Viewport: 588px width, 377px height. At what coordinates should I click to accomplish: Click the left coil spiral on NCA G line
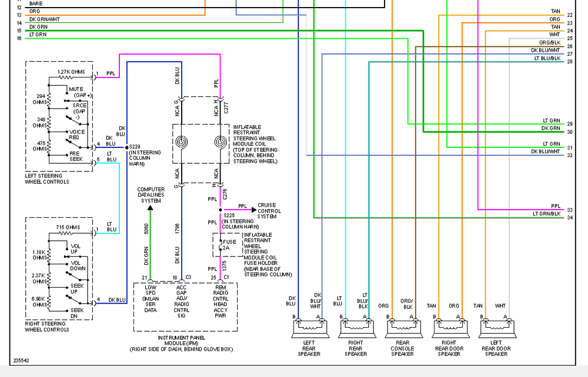point(182,142)
